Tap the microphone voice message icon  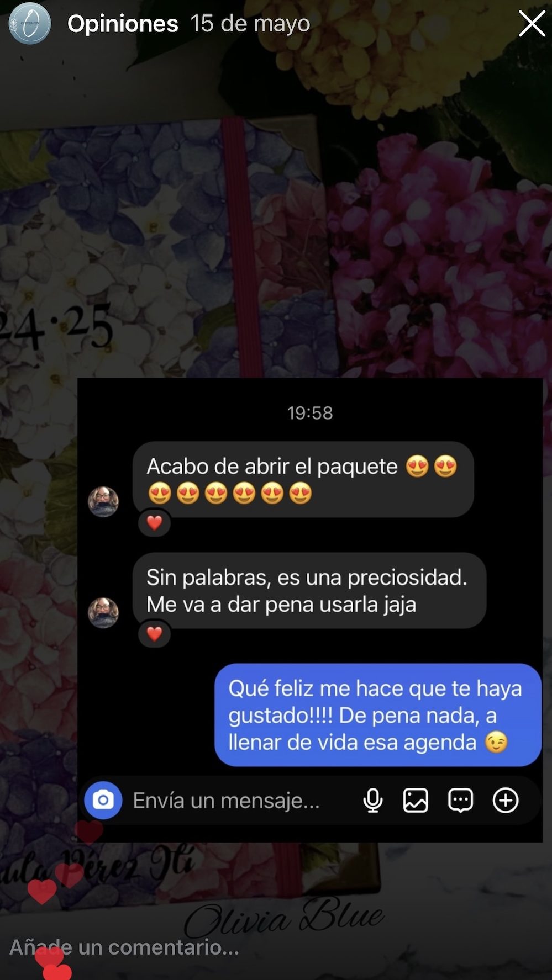coord(373,801)
